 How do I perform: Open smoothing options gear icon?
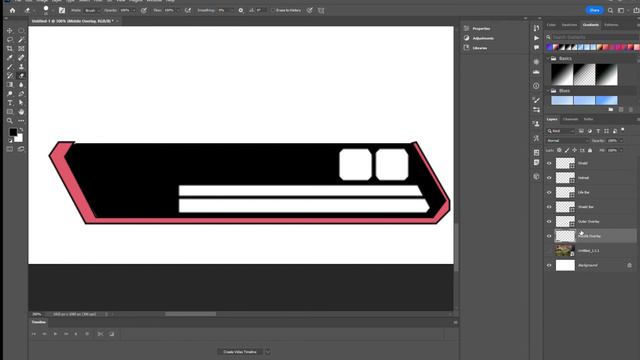point(241,10)
